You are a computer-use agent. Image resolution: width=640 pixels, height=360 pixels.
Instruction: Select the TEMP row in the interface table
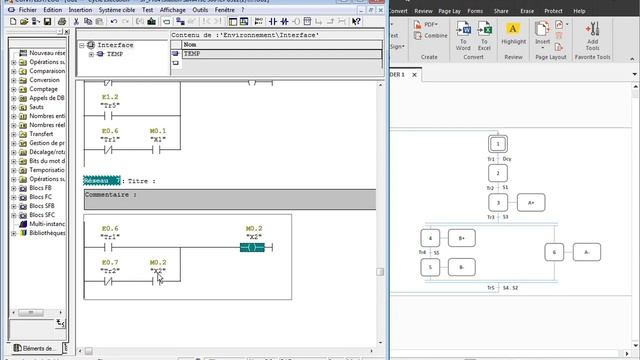[282, 54]
